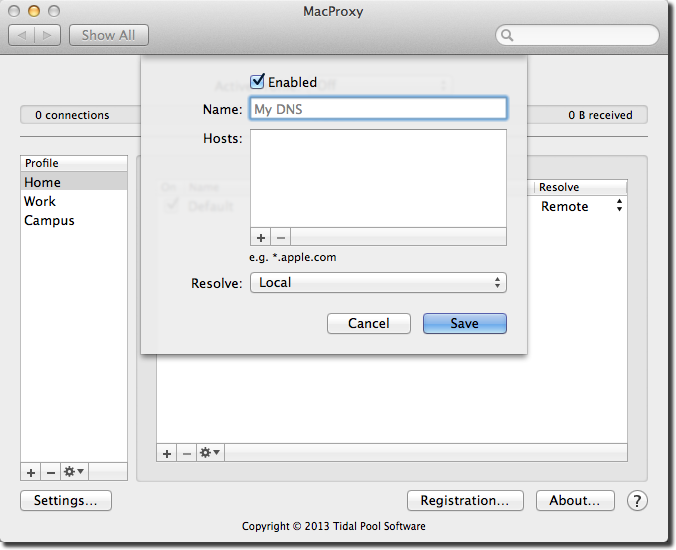
Task: Open Registration...
Action: click(x=465, y=500)
